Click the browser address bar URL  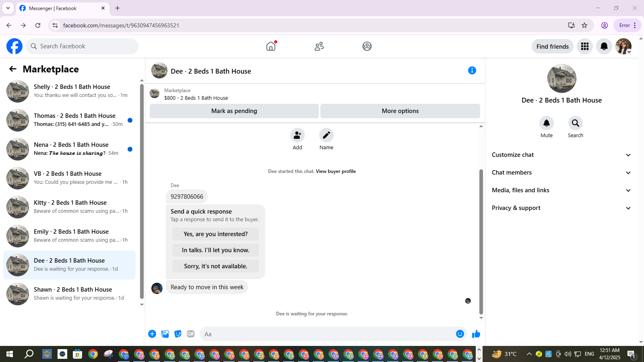click(x=121, y=25)
